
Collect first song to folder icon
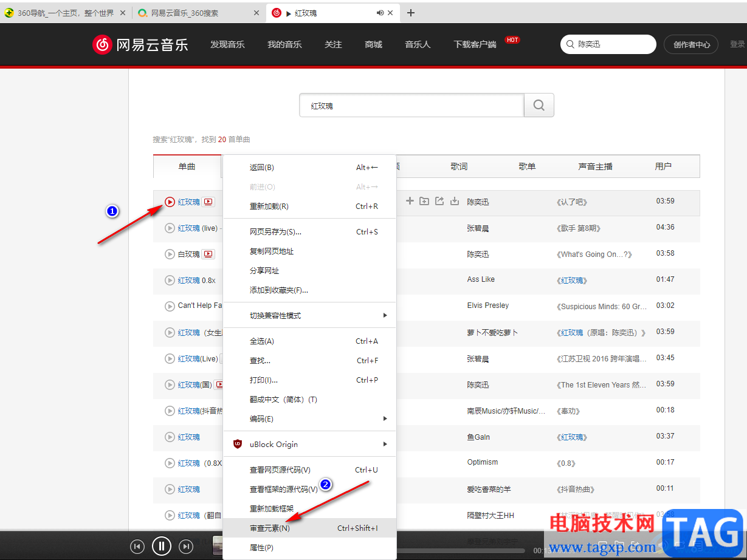pos(424,201)
